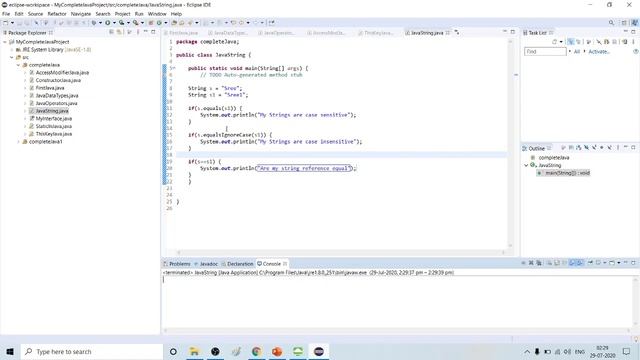This screenshot has height=360, width=640.
Task: Click the Windows Start button
Action: tap(10, 351)
